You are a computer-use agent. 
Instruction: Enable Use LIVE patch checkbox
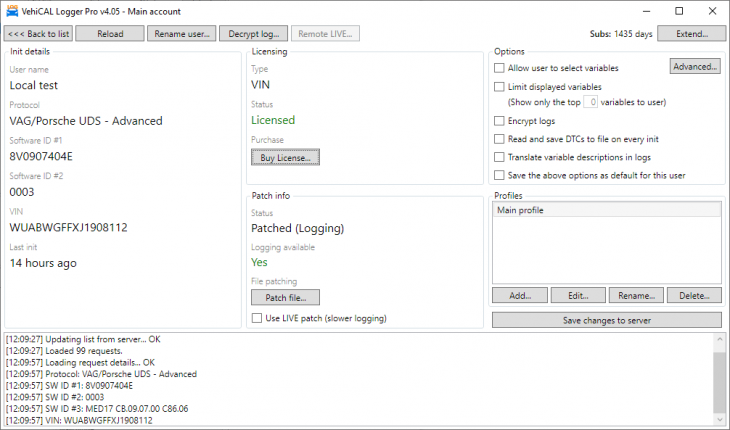(x=257, y=318)
